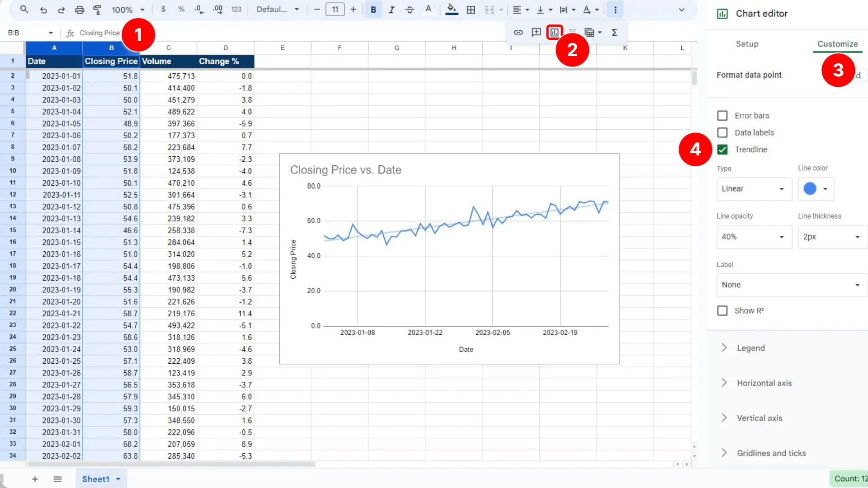The image size is (868, 488).
Task: Disable the Trendline checkbox
Action: tap(722, 150)
